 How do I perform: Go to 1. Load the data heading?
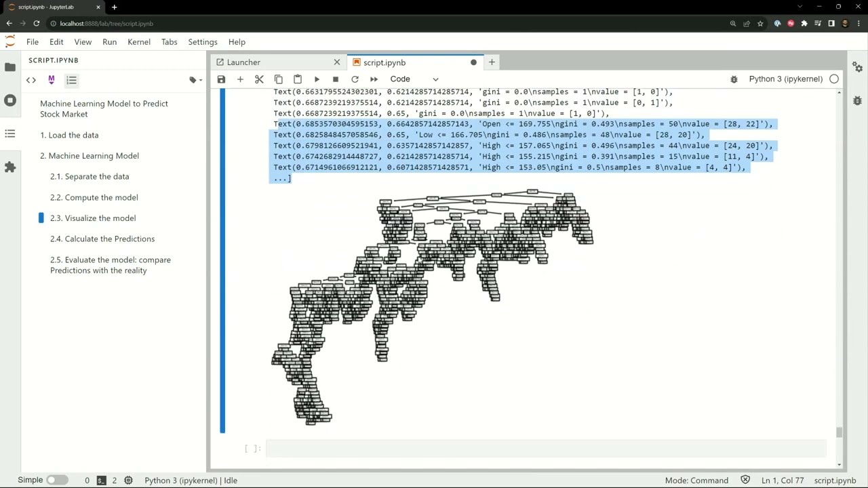point(69,135)
